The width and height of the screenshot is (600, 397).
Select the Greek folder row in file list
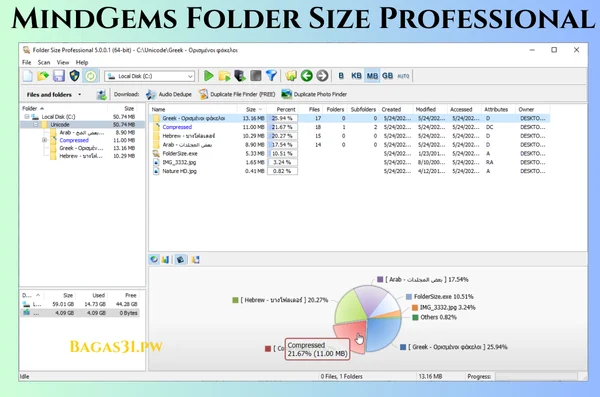point(349,118)
